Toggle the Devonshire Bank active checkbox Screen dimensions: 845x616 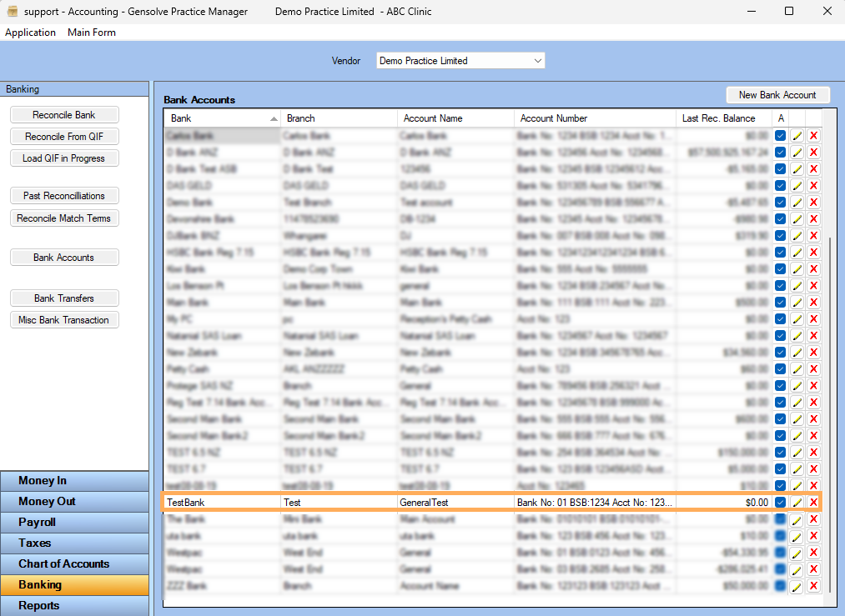780,219
